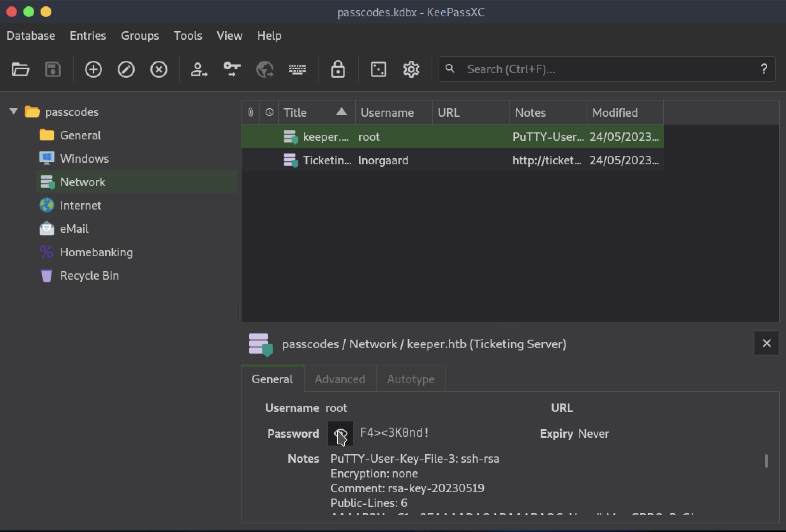The height and width of the screenshot is (532, 786).
Task: Copy username with the person icon
Action: 199,70
